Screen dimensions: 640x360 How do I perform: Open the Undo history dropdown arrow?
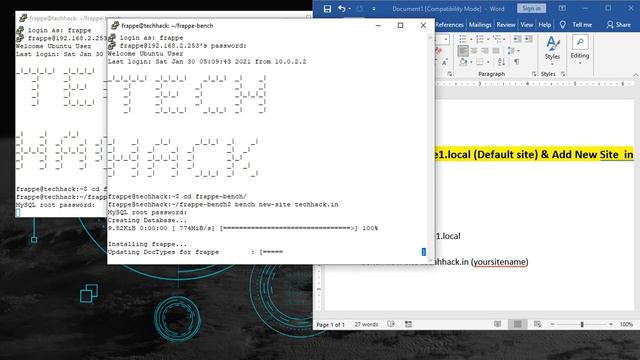pyautogui.click(x=350, y=9)
